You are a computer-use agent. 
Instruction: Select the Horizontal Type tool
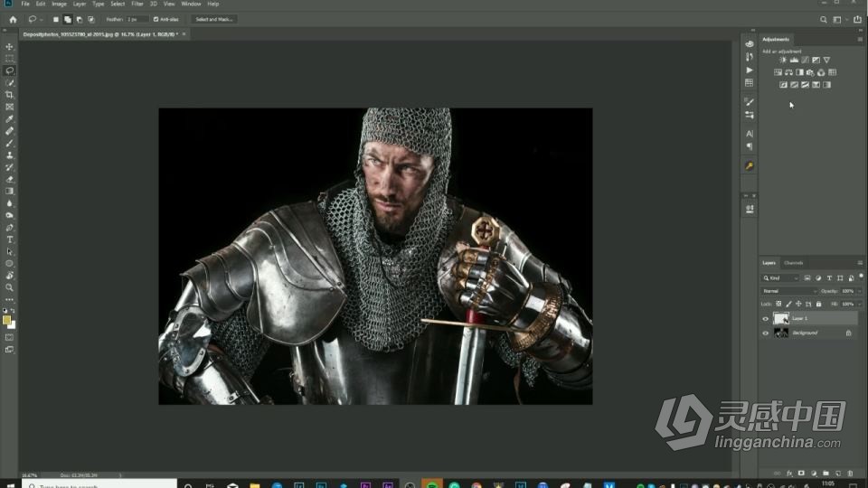9,239
